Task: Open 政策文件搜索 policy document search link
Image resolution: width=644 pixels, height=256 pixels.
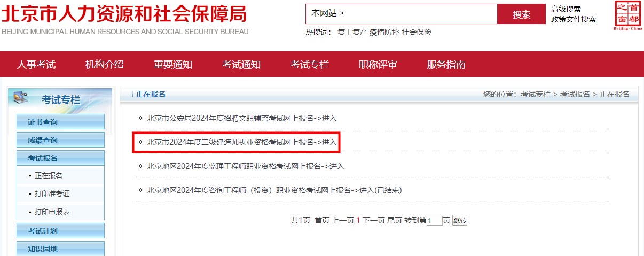Action: 574,19
